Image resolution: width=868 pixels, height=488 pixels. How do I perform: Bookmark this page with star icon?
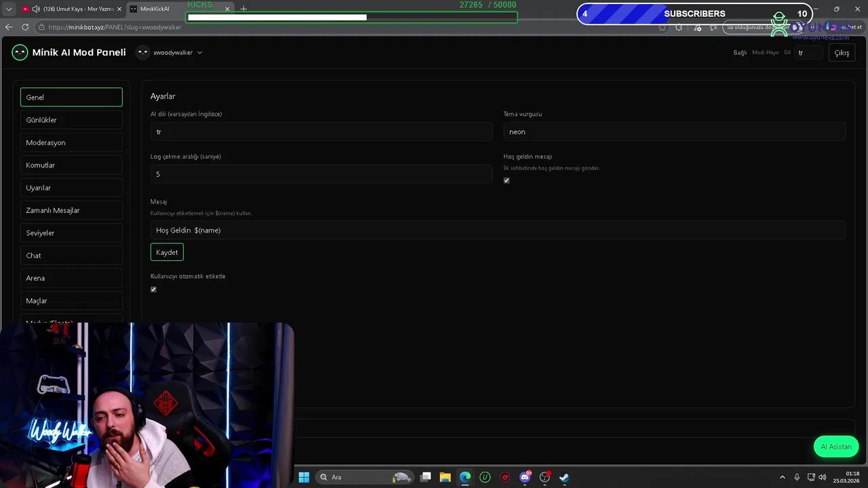coord(663,28)
